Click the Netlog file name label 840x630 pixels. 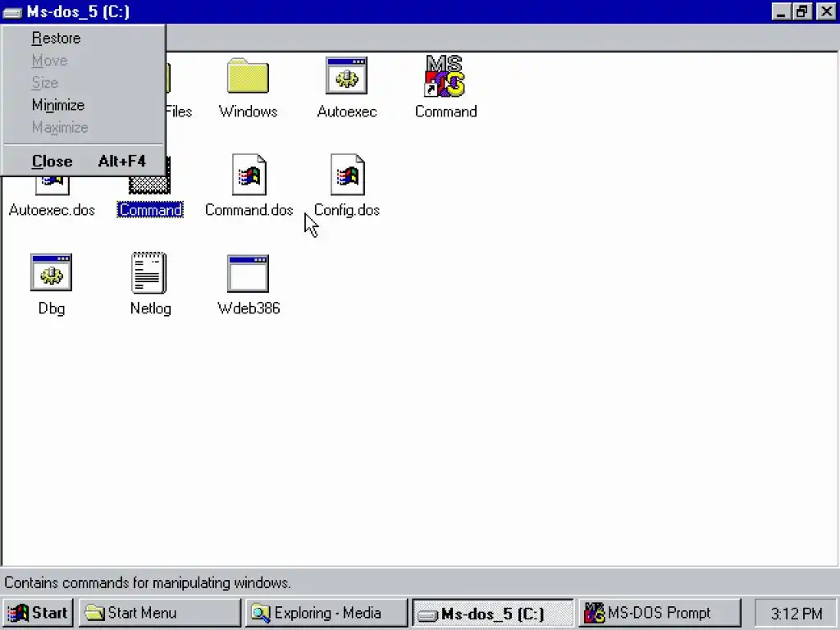coord(151,308)
